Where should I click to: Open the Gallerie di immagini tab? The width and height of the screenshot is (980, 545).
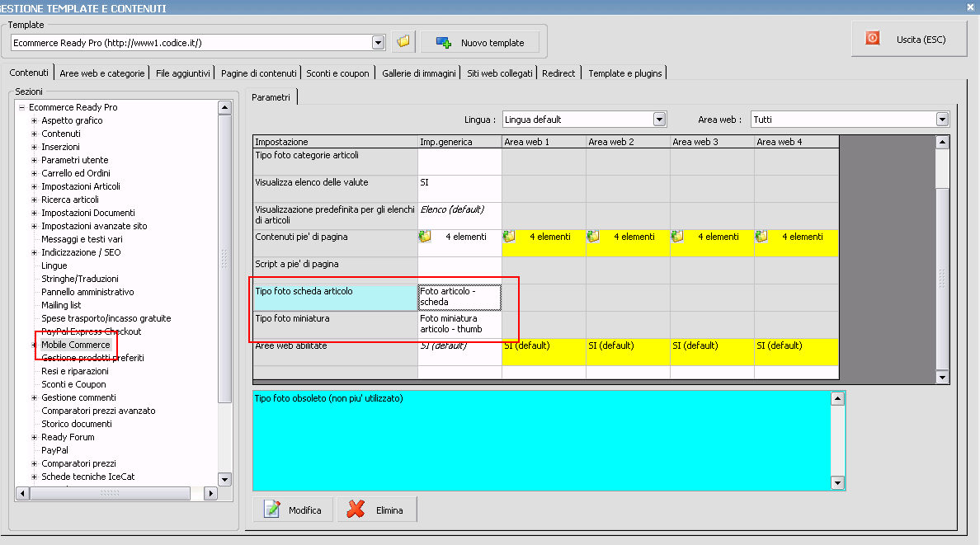click(x=418, y=73)
